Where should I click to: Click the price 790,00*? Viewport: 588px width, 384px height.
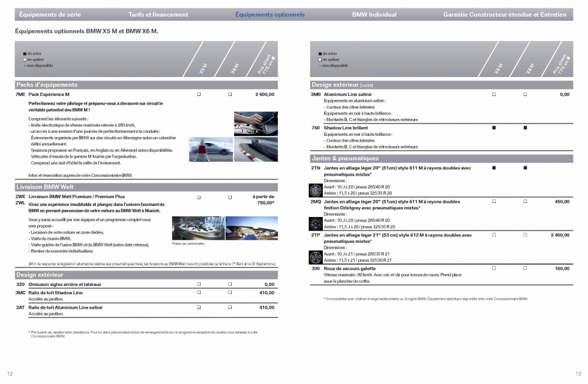tap(266, 203)
